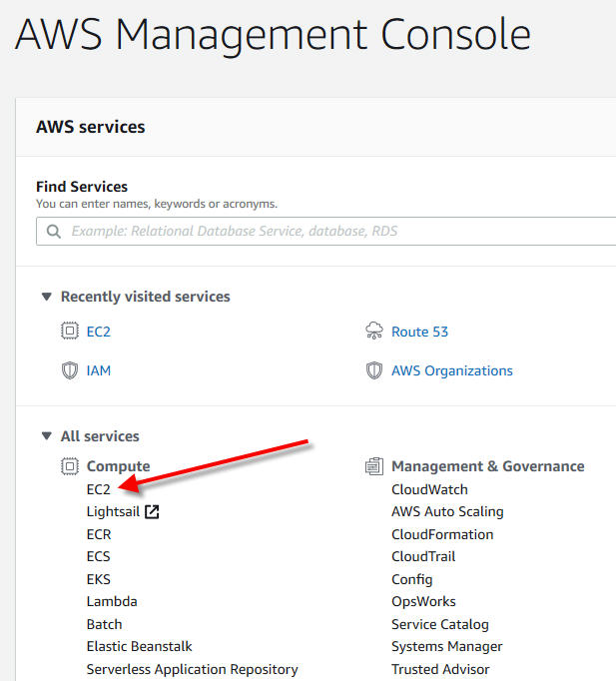Click the IAM shield icon
The width and height of the screenshot is (616, 681).
click(x=69, y=370)
